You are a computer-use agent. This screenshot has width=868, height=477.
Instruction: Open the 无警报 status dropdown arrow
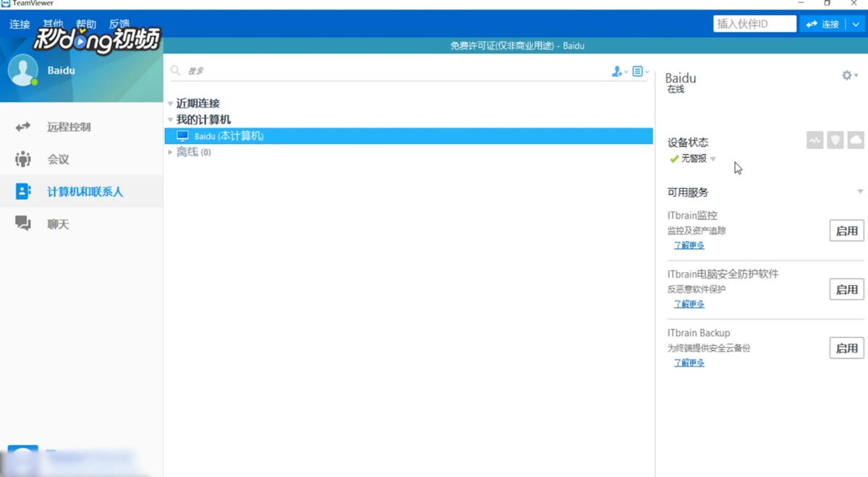click(713, 159)
